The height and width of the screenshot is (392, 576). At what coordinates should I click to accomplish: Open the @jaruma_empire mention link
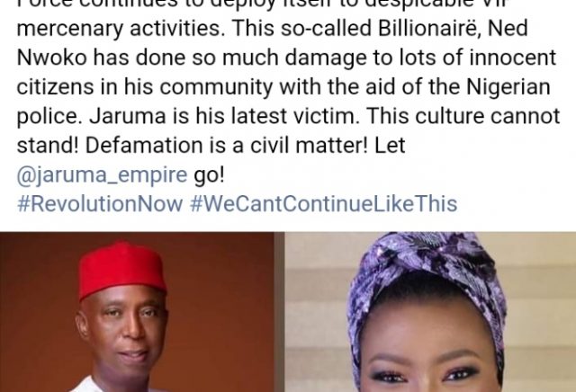point(102,175)
